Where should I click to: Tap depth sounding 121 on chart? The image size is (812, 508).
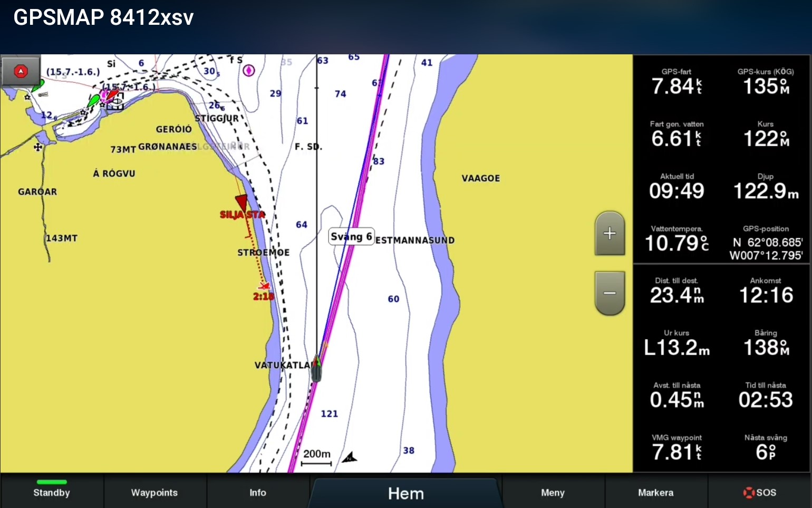point(329,414)
